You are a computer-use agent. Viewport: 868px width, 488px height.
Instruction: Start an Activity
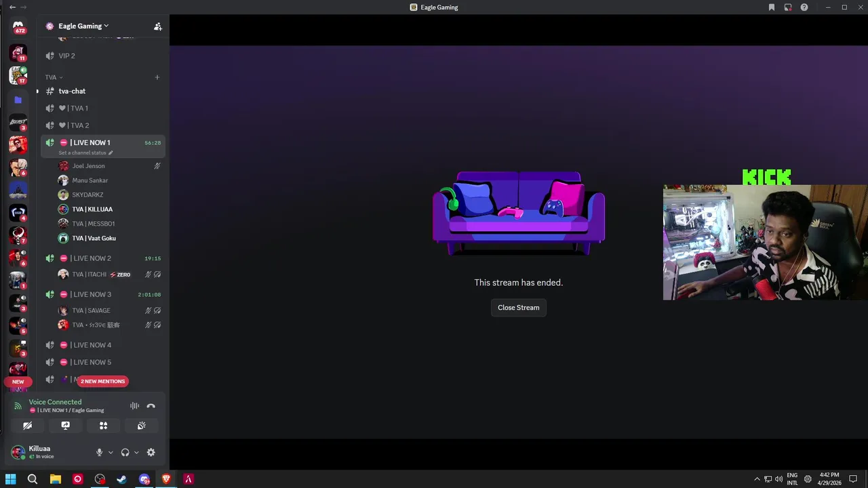pyautogui.click(x=103, y=426)
